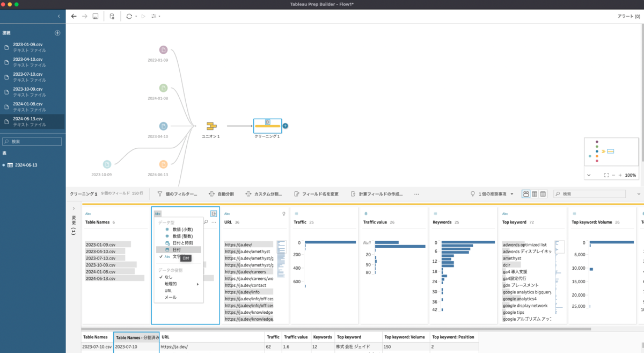The image size is (644, 353).
Task: Click the redo forward arrow in toolbar
Action: 85,17
